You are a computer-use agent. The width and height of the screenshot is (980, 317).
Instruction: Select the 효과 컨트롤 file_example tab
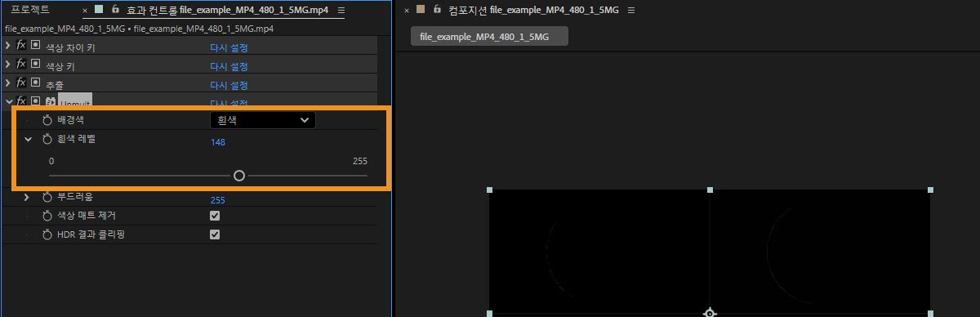(x=229, y=10)
